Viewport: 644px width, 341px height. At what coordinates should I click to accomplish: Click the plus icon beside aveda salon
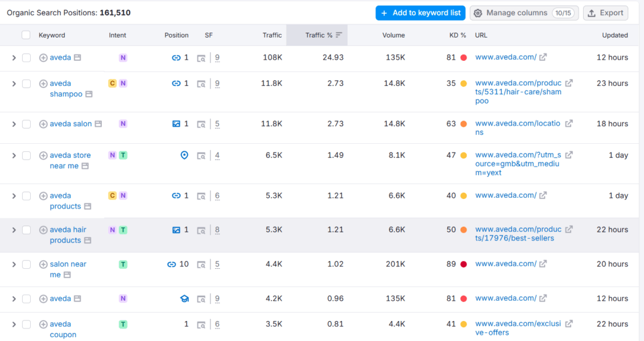pos(43,124)
